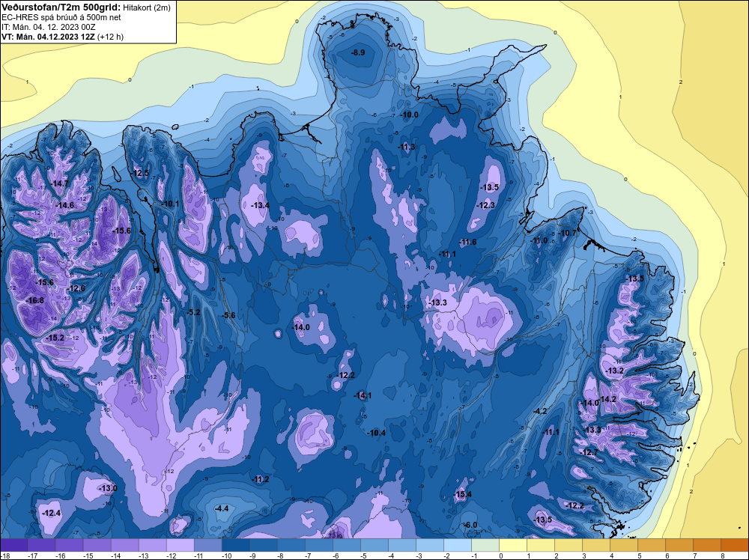
Task: Click the '-10.7' temperature label
Action: (568, 233)
